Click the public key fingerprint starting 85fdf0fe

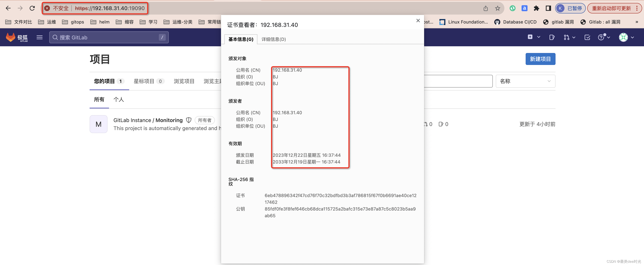(340, 212)
